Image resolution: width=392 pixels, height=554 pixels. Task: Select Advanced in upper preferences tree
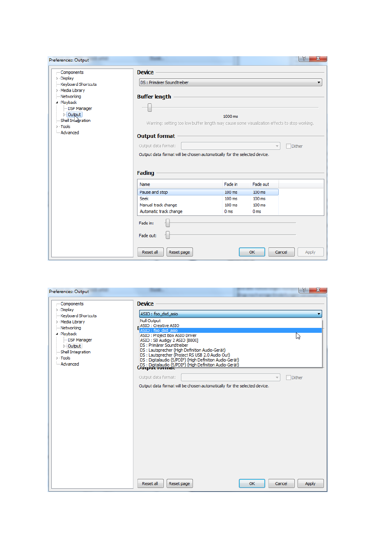[70, 133]
